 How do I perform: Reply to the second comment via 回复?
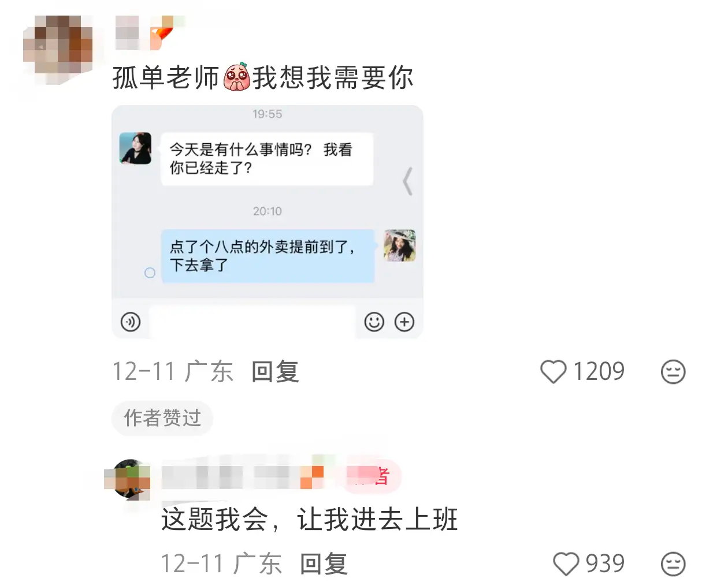pos(324,564)
